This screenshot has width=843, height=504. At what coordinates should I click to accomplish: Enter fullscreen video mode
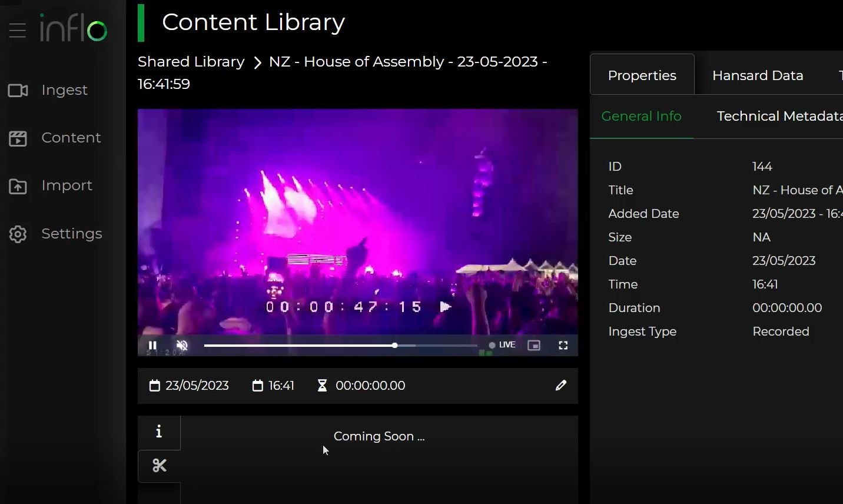563,346
